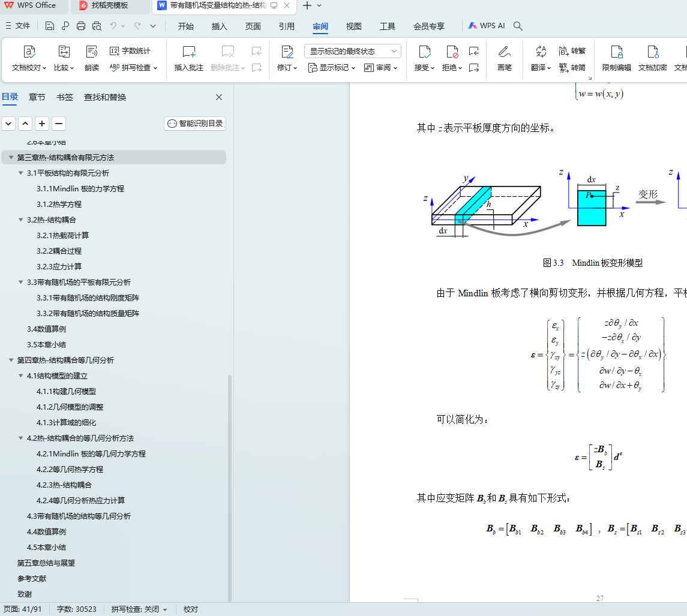The width and height of the screenshot is (687, 616).
Task: Open Print Preview from quick access toolbar
Action: tap(97, 26)
